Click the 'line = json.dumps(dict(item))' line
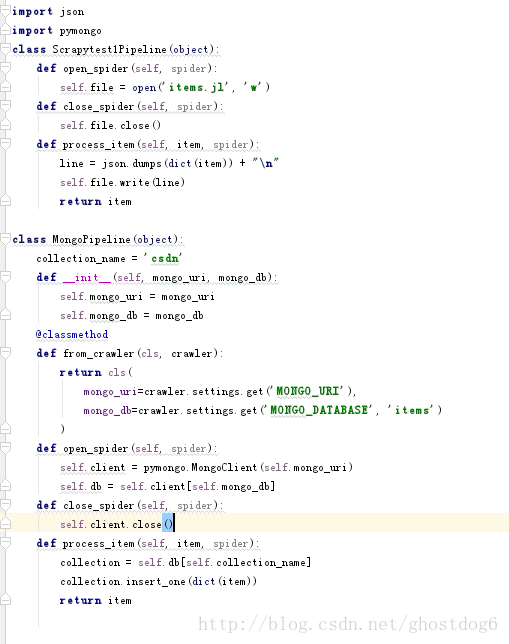This screenshot has height=644, width=509. (x=169, y=163)
